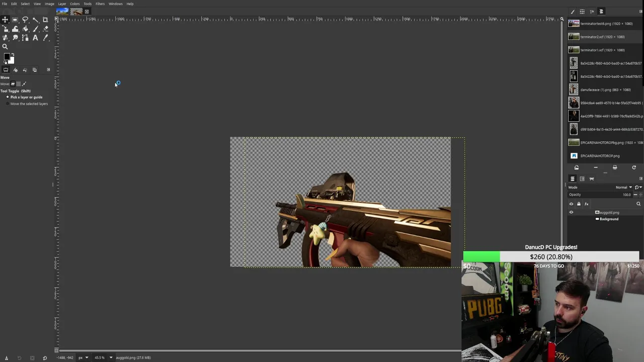Adjust the layer Opacity slider

point(600,195)
